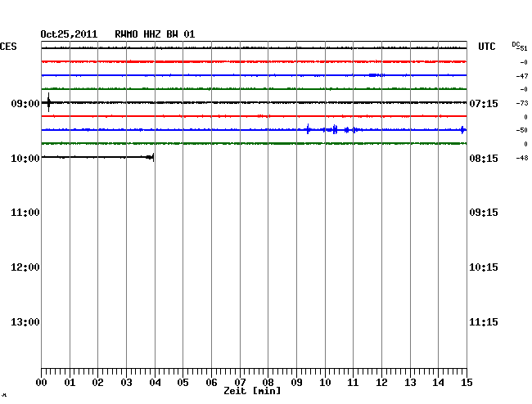Select the "10:15" UTC time label
The image size is (532, 404).
click(x=484, y=267)
